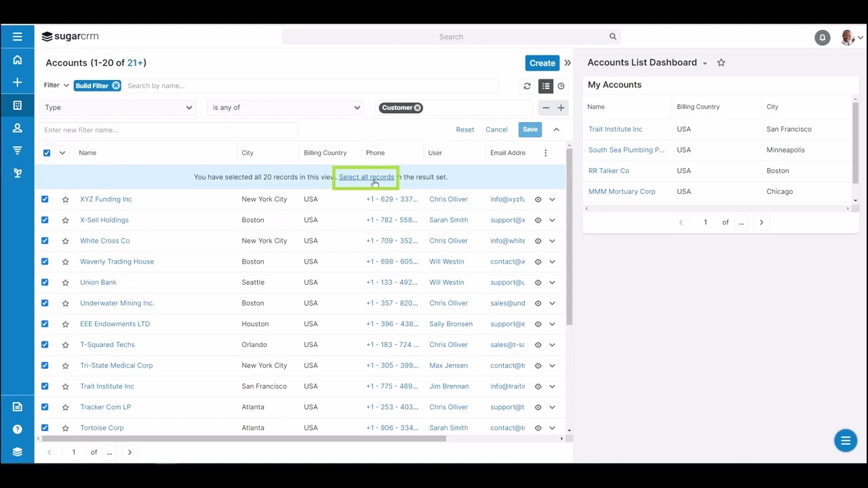
Task: Open the activity stream clock icon
Action: point(561,86)
